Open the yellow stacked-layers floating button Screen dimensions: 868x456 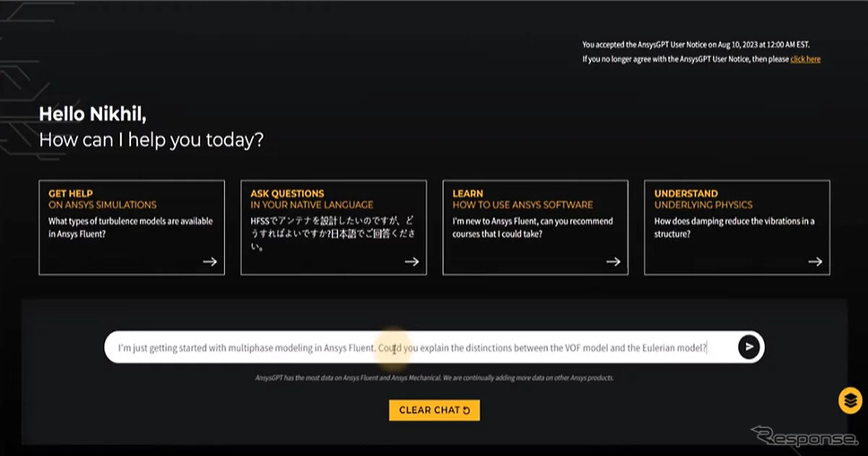tap(850, 399)
